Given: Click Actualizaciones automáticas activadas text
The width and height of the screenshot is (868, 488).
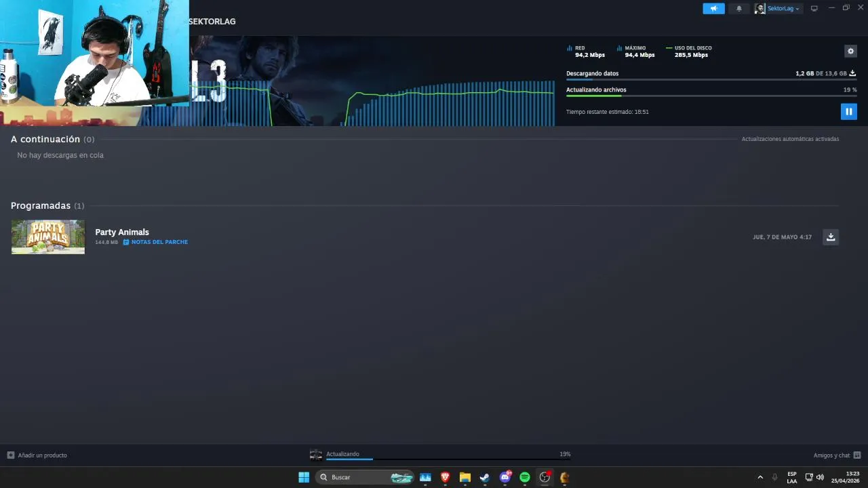Looking at the screenshot, I should click(x=790, y=139).
